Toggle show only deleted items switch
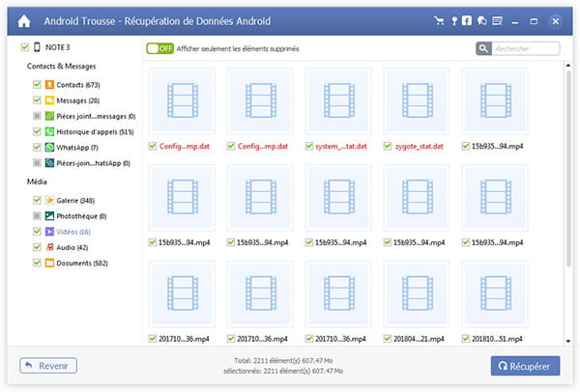Viewport: 580px width, 392px height. pos(159,48)
